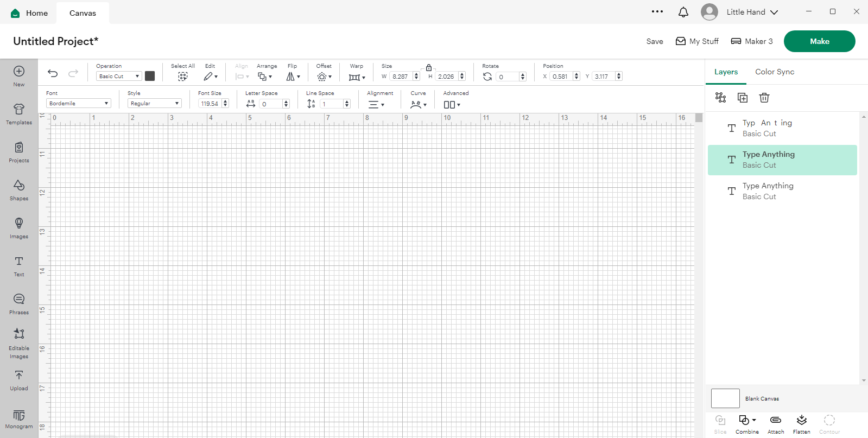Screen dimensions: 868x438
Task: Go to the Home tab
Action: coord(30,13)
